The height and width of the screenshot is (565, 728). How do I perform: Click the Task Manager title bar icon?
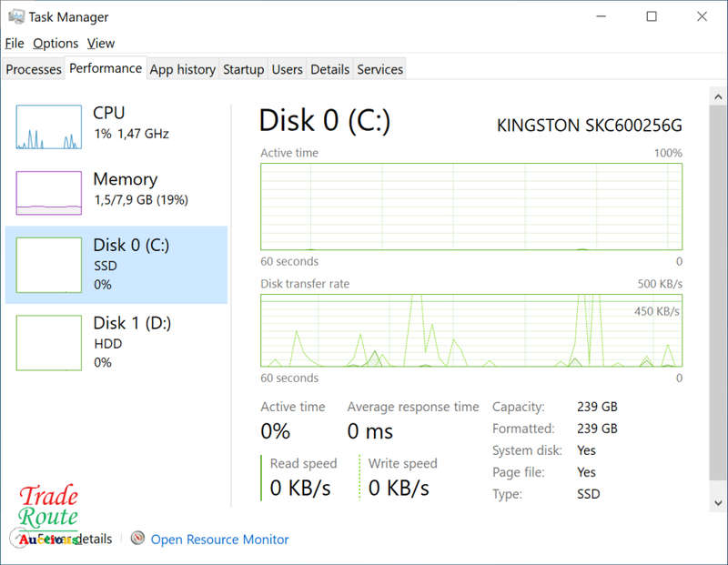point(16,16)
